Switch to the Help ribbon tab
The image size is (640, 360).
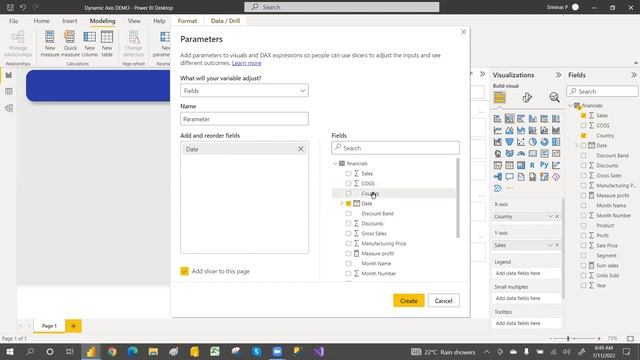pyautogui.click(x=159, y=21)
